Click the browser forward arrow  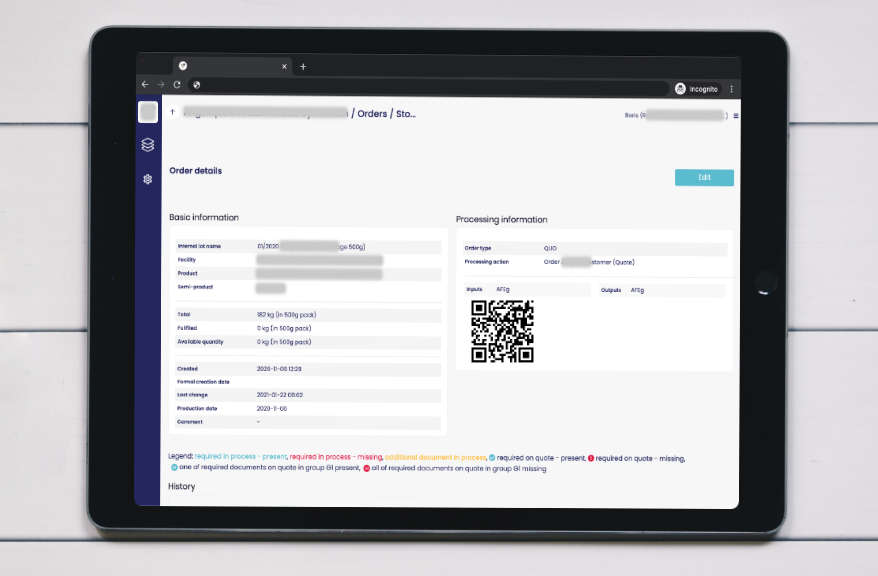point(161,86)
